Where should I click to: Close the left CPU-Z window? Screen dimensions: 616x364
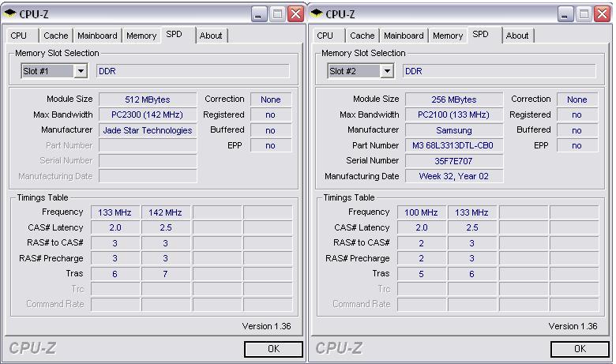tap(296, 14)
